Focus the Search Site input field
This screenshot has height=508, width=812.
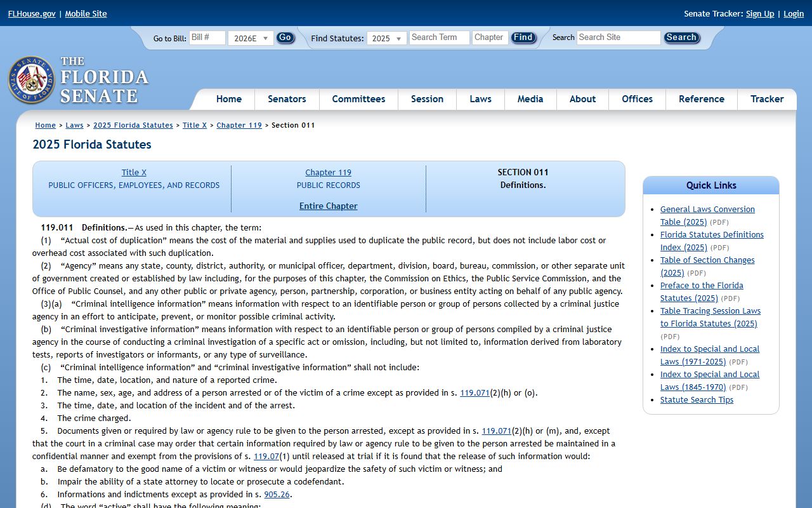pos(619,37)
